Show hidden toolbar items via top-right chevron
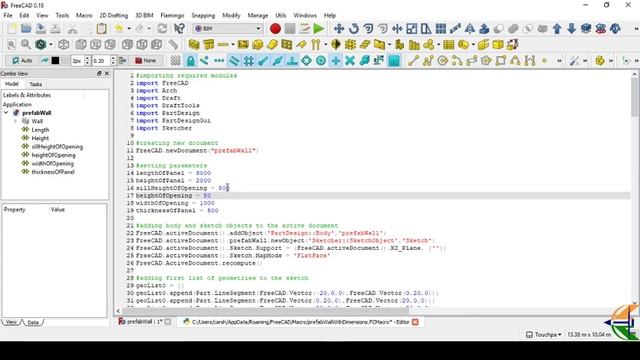This screenshot has width=640, height=360. coord(636,29)
